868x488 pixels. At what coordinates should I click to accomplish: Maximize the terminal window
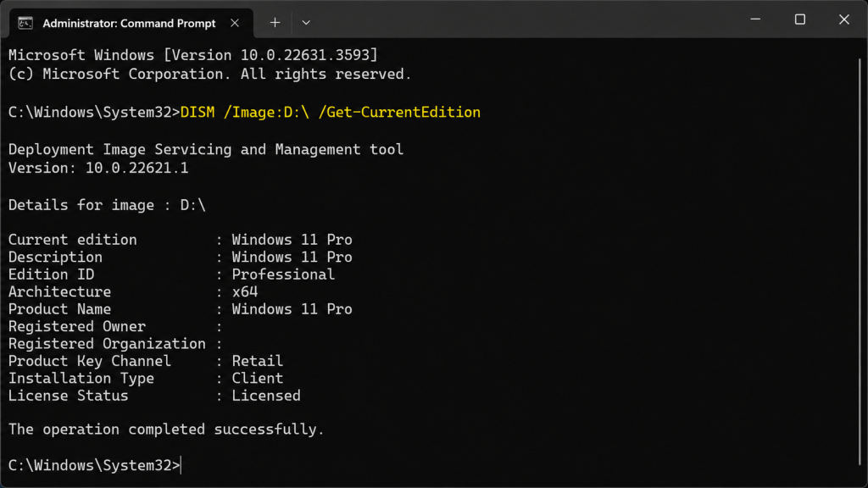[800, 19]
